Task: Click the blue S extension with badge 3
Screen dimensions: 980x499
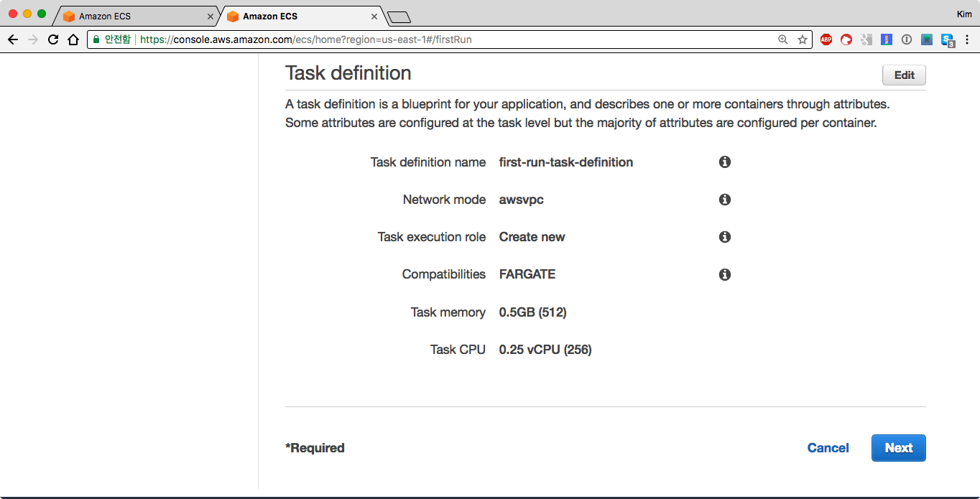Action: 948,40
